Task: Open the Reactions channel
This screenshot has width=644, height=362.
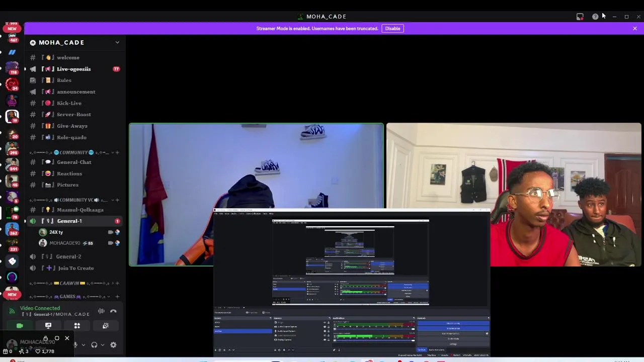Action: (75, 173)
